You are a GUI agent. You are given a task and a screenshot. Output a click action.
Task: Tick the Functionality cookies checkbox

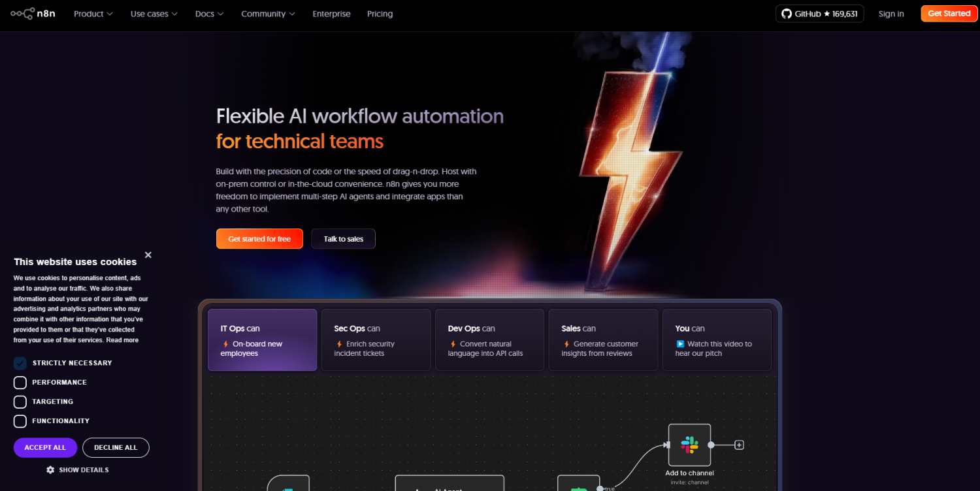pos(20,421)
